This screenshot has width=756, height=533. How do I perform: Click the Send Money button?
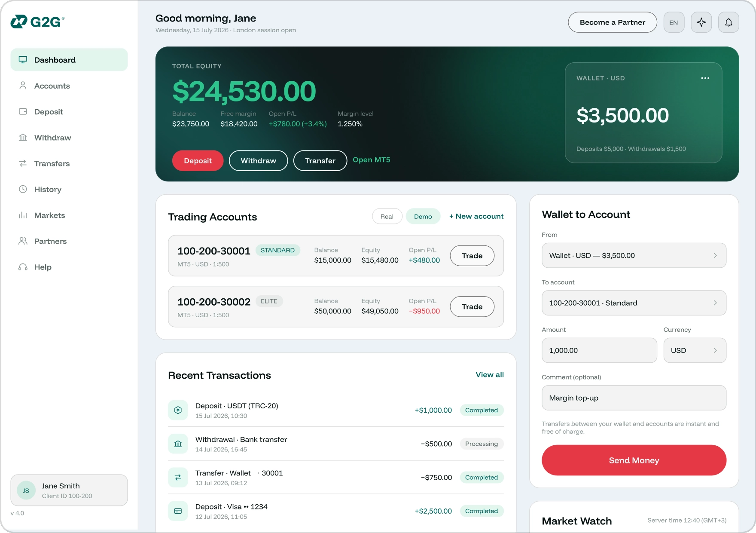[634, 460]
